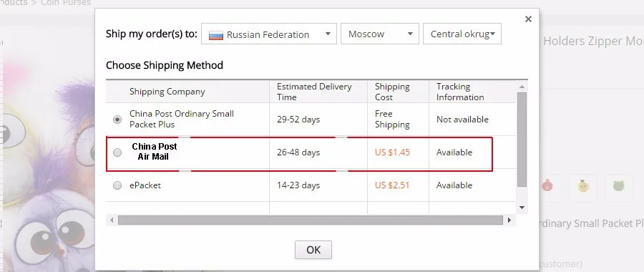Click the vertical scrollbar thumb in table
The height and width of the screenshot is (272, 644).
tap(522, 140)
